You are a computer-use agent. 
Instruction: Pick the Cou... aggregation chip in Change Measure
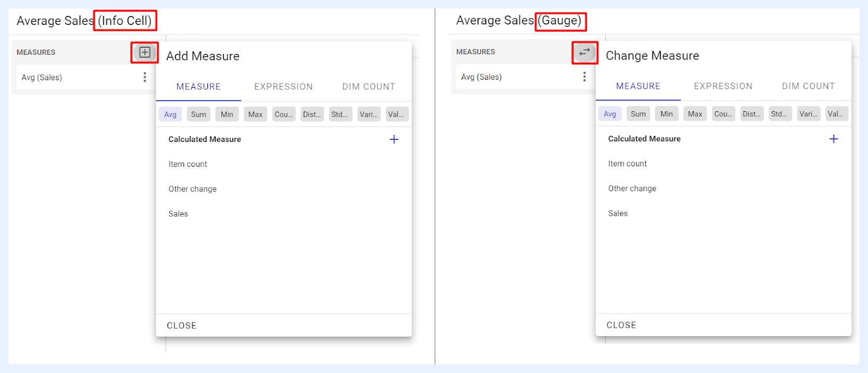pos(723,114)
